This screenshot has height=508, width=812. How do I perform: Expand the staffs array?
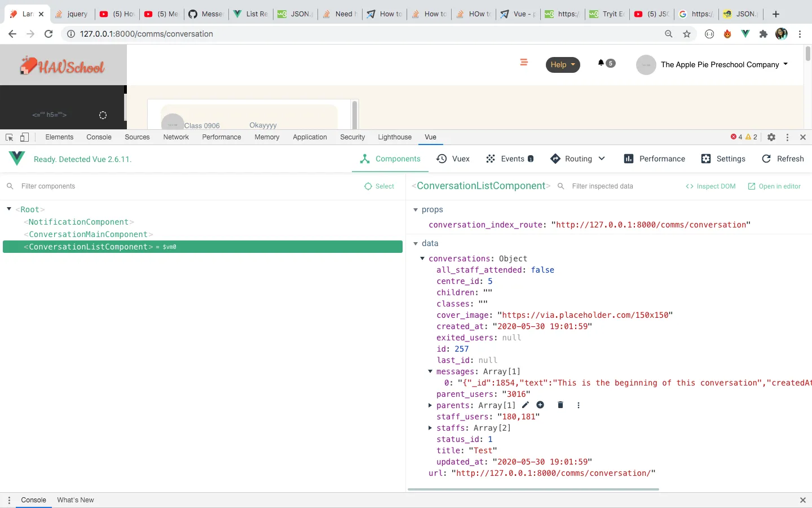(430, 428)
